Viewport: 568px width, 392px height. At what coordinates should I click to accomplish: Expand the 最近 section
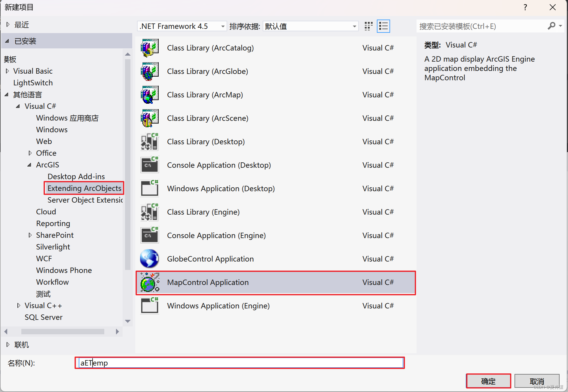coord(8,24)
